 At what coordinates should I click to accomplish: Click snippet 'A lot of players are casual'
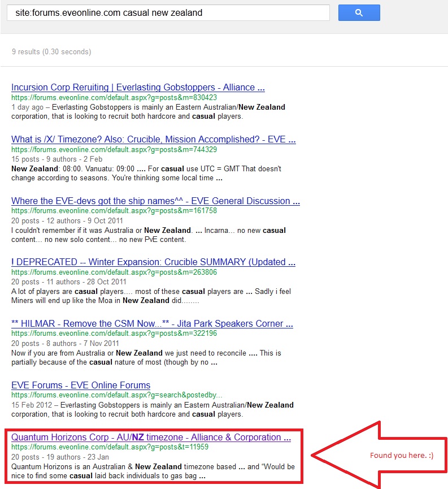click(x=151, y=296)
